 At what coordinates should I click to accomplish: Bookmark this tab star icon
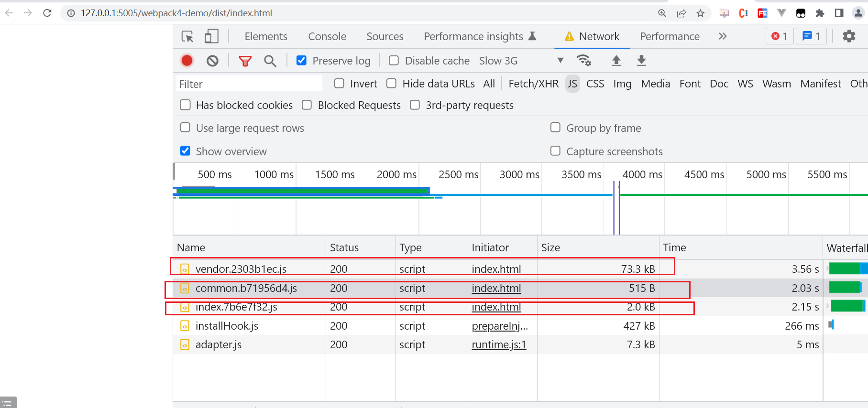click(700, 13)
